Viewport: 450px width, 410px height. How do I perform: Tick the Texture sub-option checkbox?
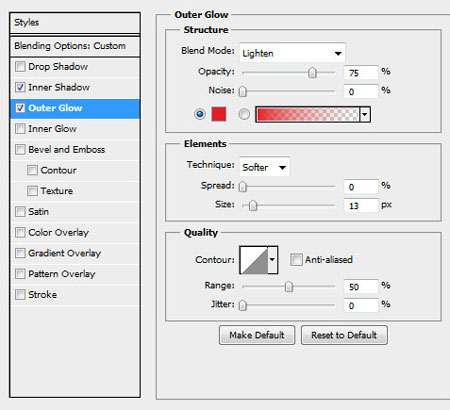(x=32, y=191)
